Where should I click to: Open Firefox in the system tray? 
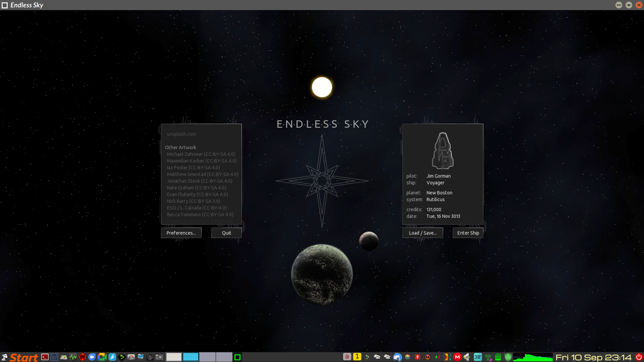coord(397,357)
